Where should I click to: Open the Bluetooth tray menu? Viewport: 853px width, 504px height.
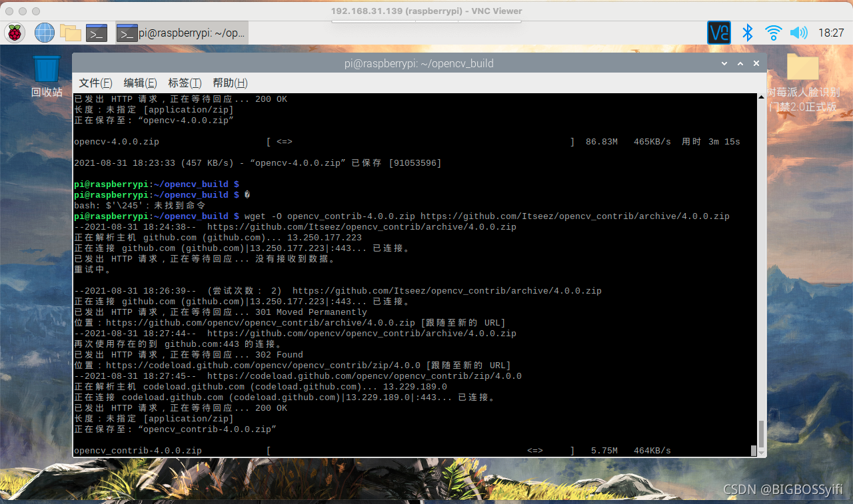(x=748, y=33)
